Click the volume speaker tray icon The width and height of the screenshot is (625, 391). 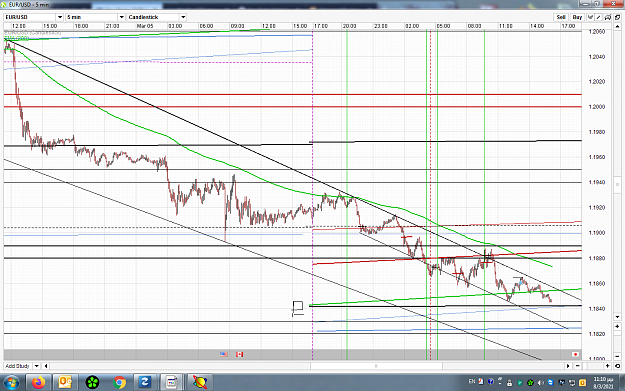540,383
